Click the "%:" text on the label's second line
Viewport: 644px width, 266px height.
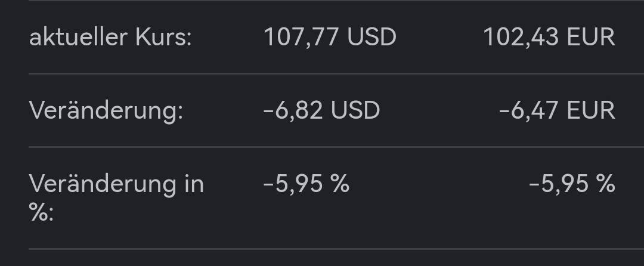pyautogui.click(x=41, y=212)
